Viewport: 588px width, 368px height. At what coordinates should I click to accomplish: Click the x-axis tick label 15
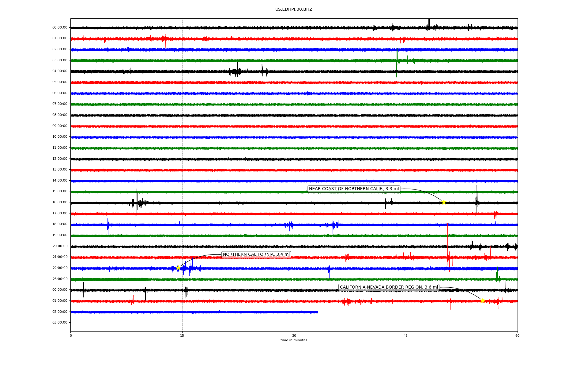tap(182, 336)
